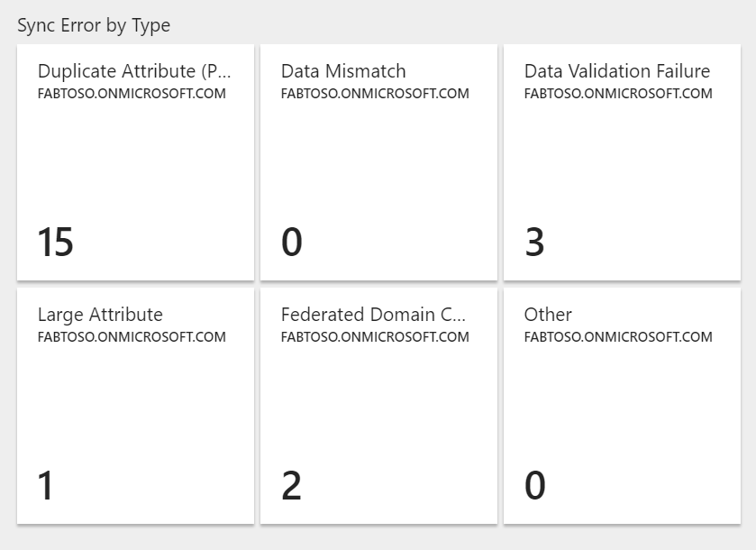Image resolution: width=756 pixels, height=550 pixels.
Task: Open the Large Attribute error tile
Action: coord(135,406)
